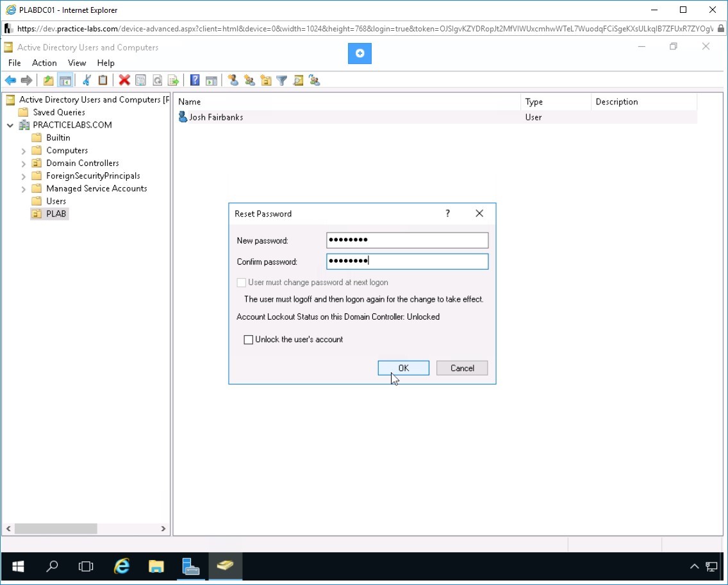Click the browser address bar URL
This screenshot has width=728, height=585.
click(x=365, y=29)
